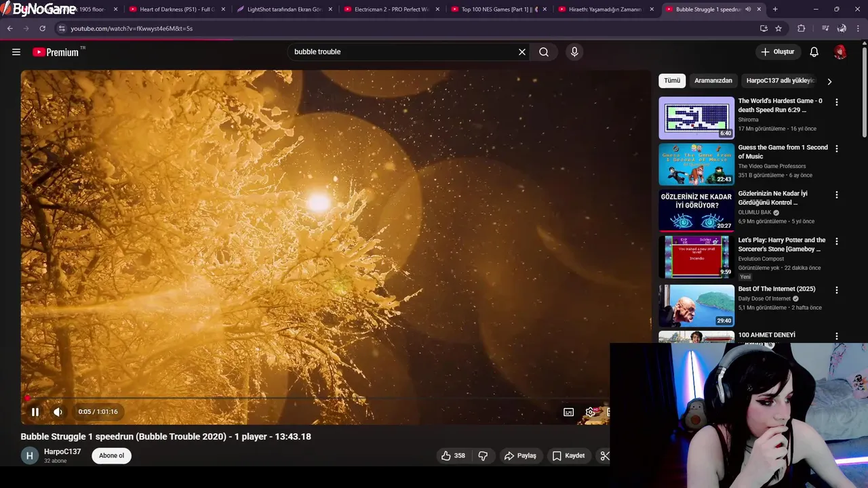Image resolution: width=868 pixels, height=488 pixels.
Task: Open 100 AHMET DENEYİ video title
Action: click(x=767, y=335)
